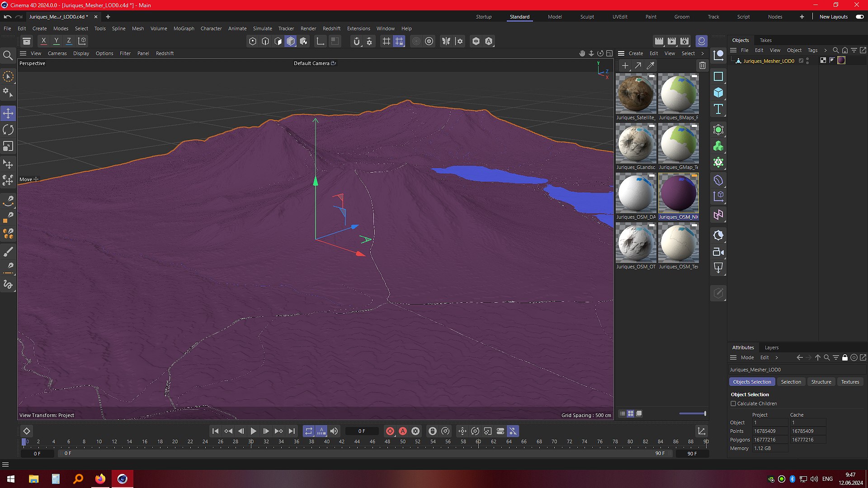
Task: Toggle Y axis lock
Action: tap(57, 41)
